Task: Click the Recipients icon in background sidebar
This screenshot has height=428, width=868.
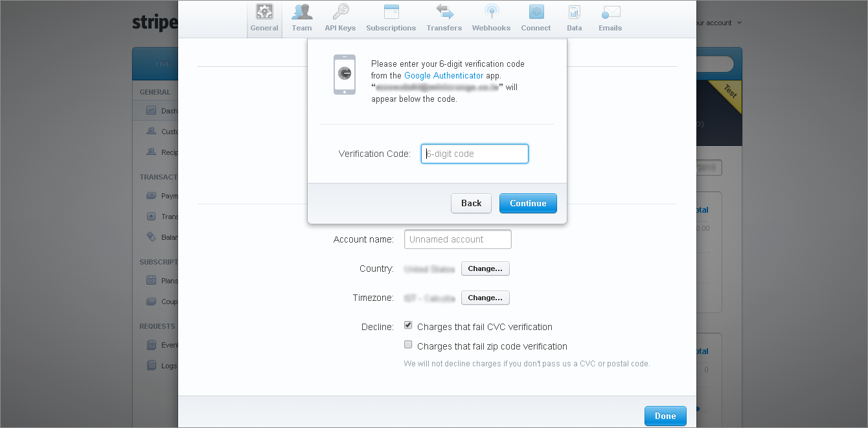Action: (151, 152)
